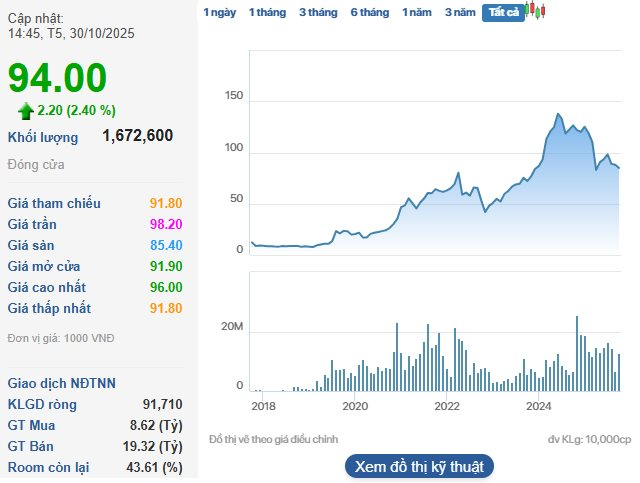
Task: Click the price chart peak near 2024
Action: pos(557,114)
